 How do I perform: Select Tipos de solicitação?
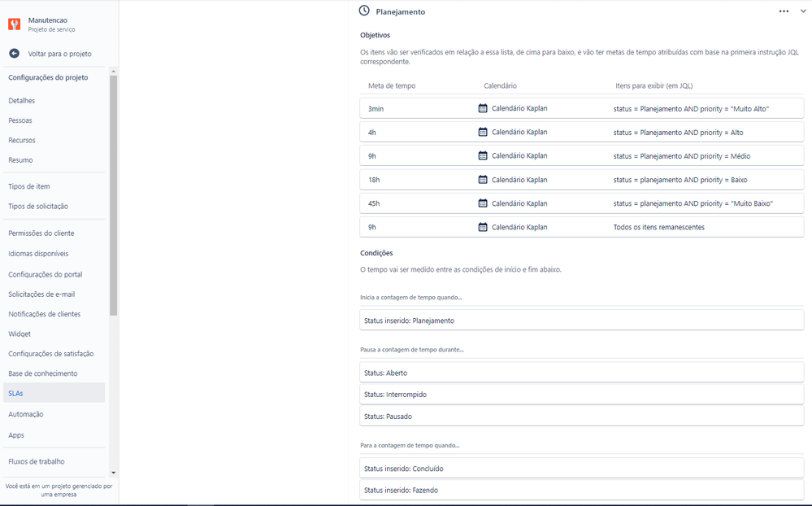[38, 206]
